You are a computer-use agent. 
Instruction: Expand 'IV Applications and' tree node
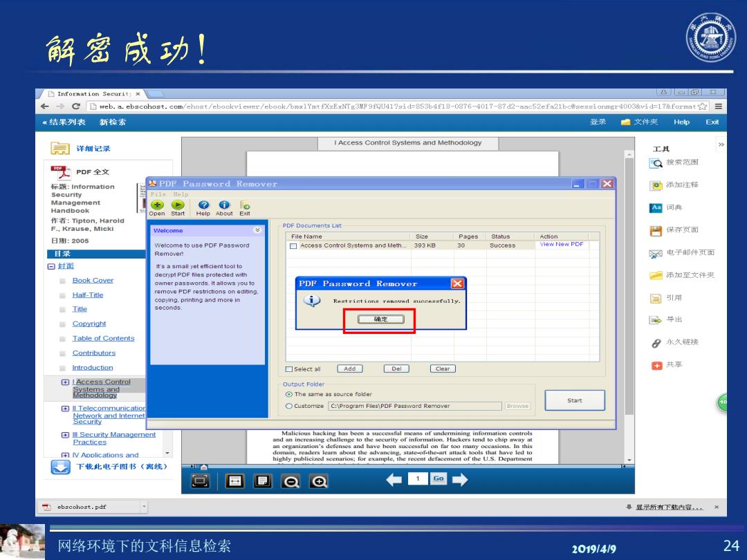[65, 455]
